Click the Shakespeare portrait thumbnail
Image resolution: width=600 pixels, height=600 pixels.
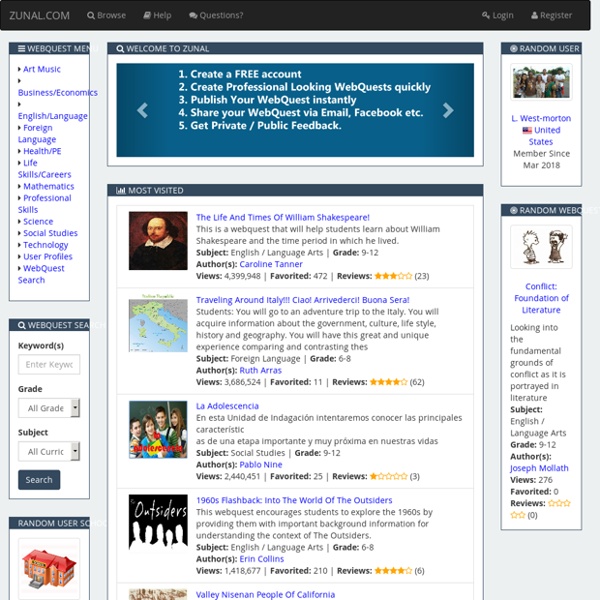click(158, 241)
